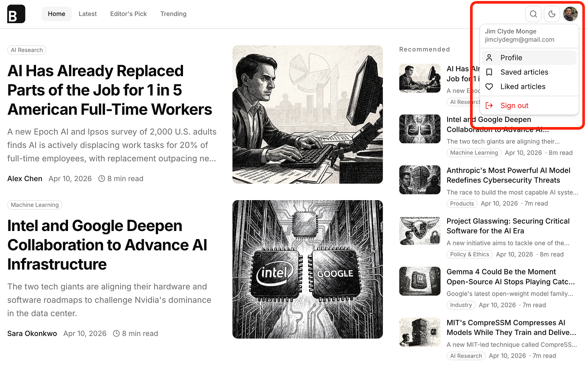Click the user avatar photo
588x372 pixels.
[570, 14]
